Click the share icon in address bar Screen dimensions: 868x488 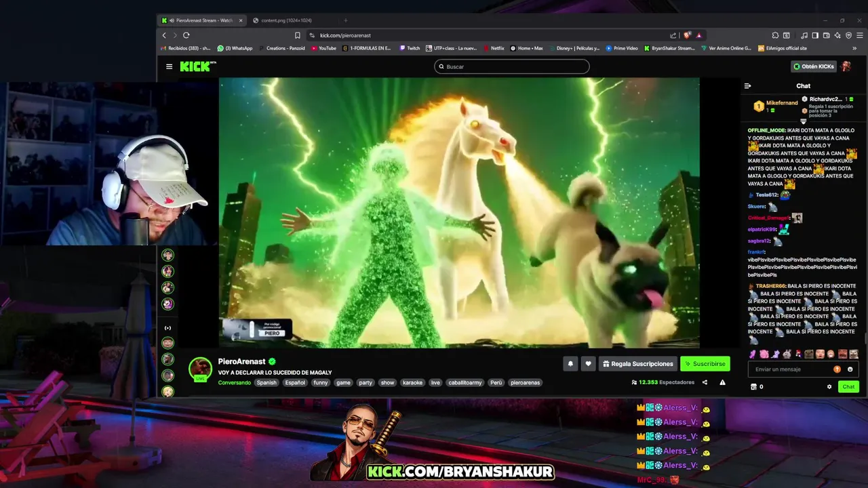click(x=673, y=35)
